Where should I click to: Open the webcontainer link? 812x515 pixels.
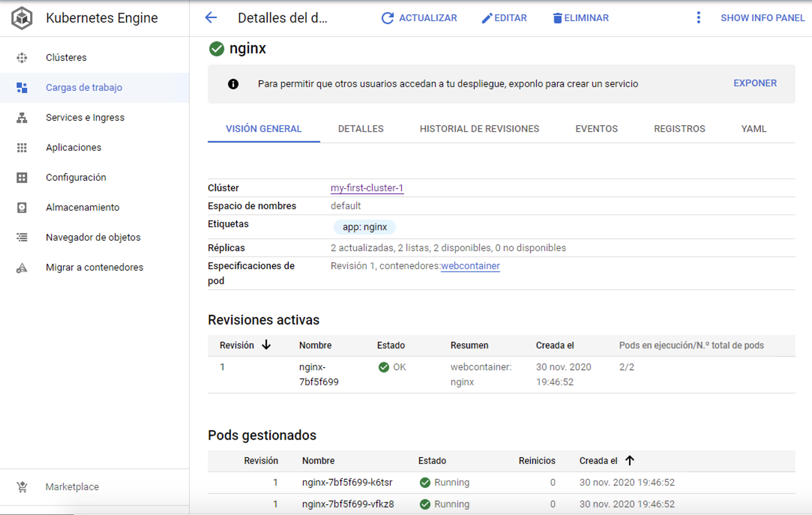pyautogui.click(x=470, y=266)
